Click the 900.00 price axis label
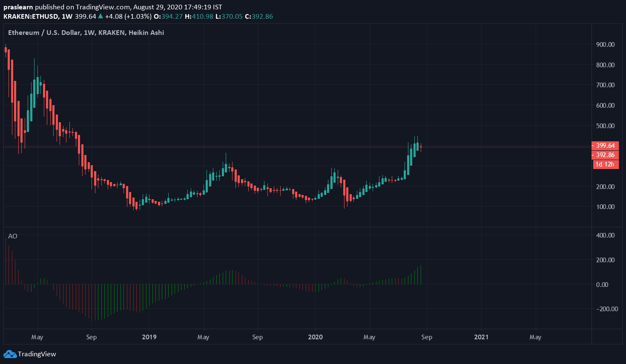This screenshot has width=626, height=364. [605, 44]
